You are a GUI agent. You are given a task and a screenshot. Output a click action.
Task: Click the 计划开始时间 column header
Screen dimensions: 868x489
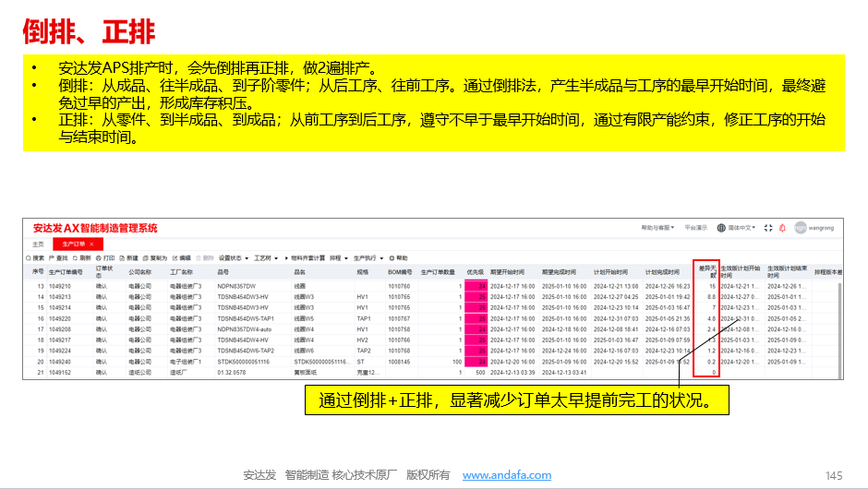[x=610, y=272]
